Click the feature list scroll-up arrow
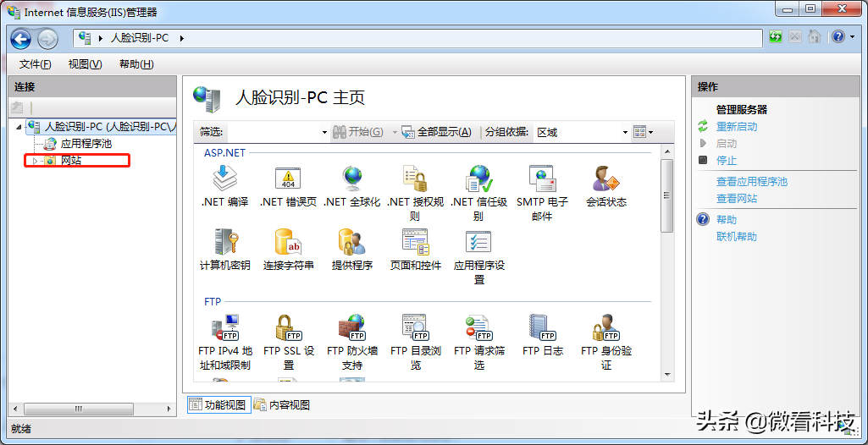The height and width of the screenshot is (445, 868). 667,151
